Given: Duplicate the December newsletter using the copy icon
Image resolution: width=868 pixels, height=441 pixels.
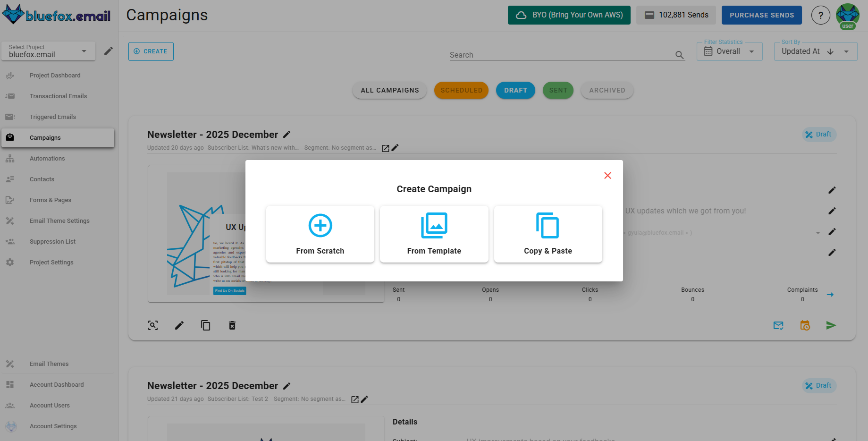Looking at the screenshot, I should pyautogui.click(x=205, y=325).
